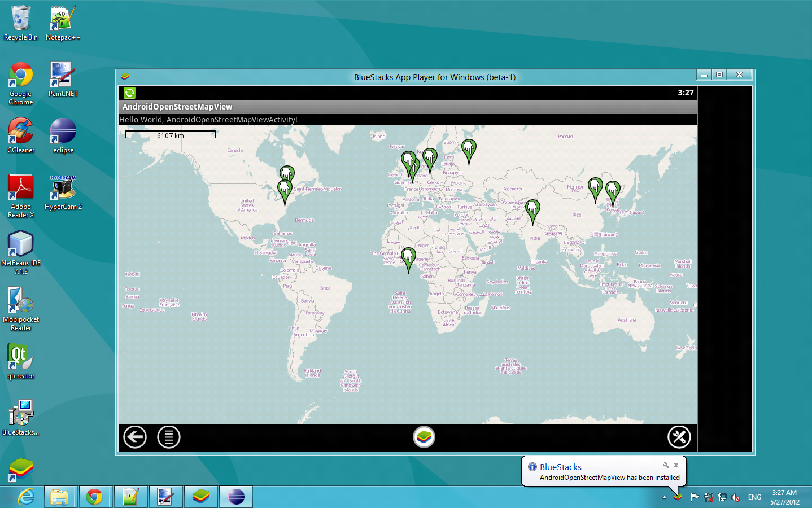Minimize the BlueStacks App Player window
The height and width of the screenshot is (508, 812).
704,75
